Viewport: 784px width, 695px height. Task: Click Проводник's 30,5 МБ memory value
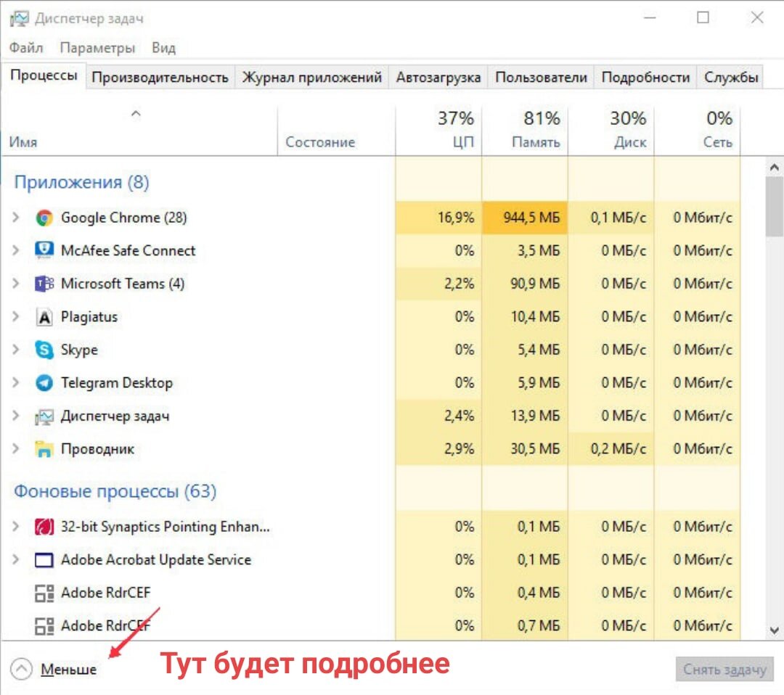tap(535, 448)
